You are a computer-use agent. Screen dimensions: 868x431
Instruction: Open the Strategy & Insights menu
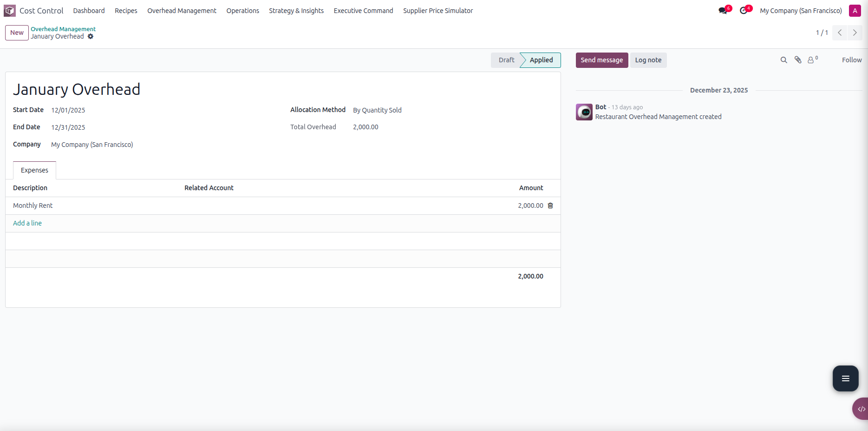(x=296, y=11)
